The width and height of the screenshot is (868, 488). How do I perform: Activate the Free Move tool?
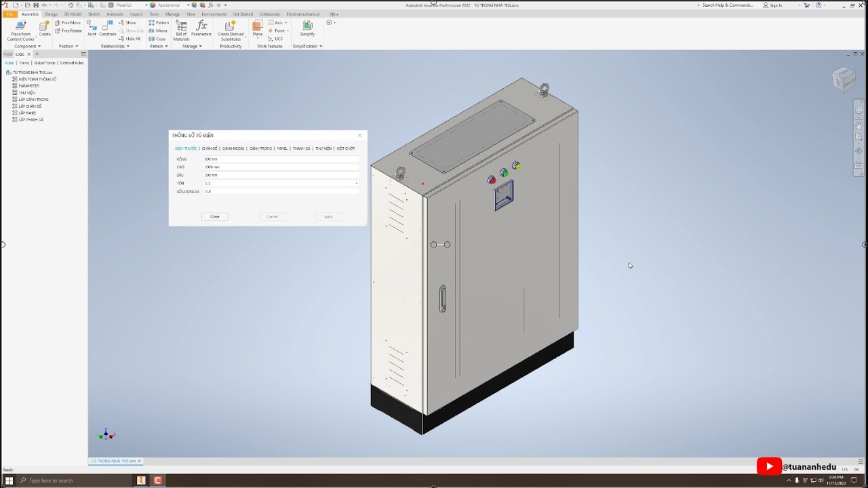coord(68,22)
